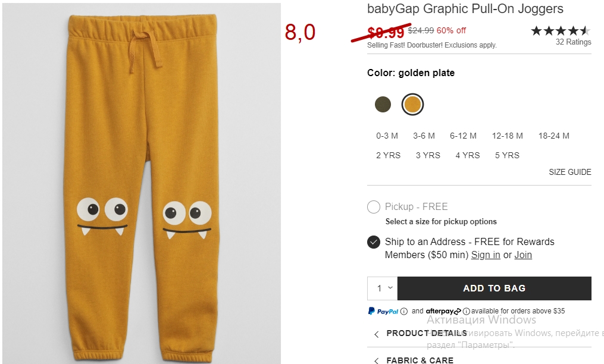The width and height of the screenshot is (604, 364).
Task: Choose size 12-18 M
Action: (507, 136)
